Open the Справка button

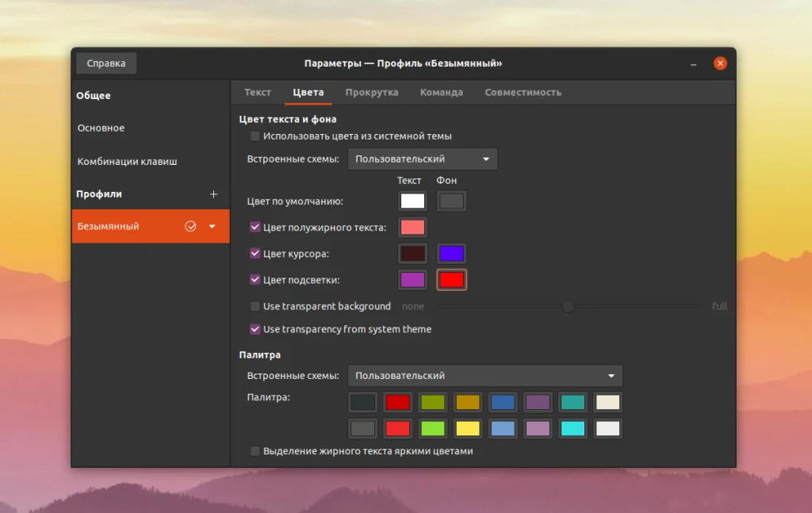tap(105, 63)
